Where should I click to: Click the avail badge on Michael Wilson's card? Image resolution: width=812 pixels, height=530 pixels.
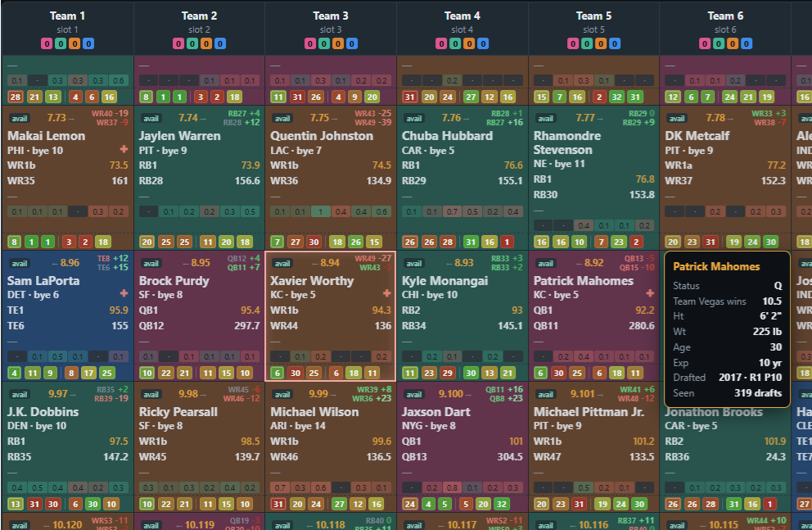point(282,395)
